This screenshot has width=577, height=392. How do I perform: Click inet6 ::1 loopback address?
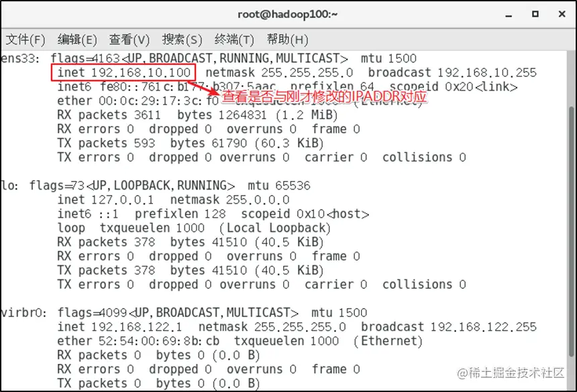pos(88,214)
